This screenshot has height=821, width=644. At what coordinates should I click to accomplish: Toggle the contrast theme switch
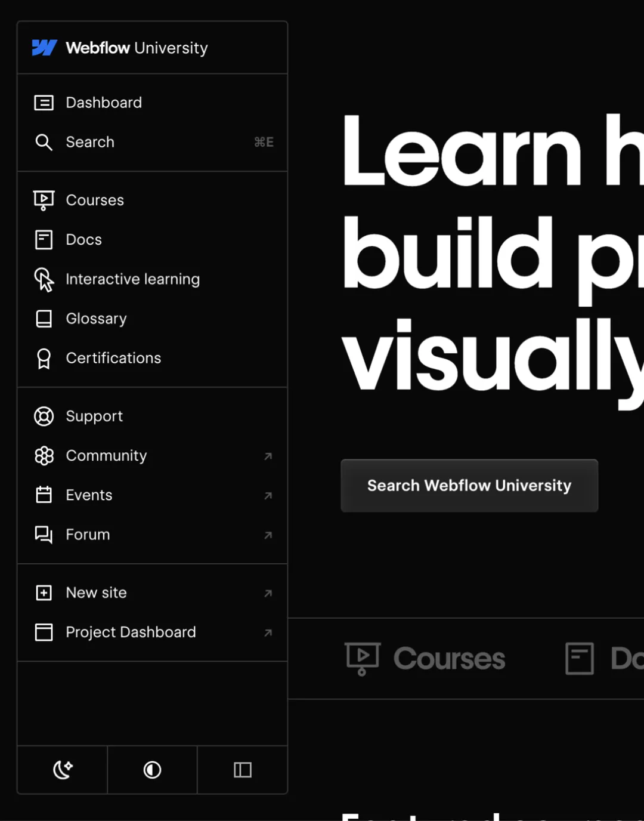coord(152,770)
